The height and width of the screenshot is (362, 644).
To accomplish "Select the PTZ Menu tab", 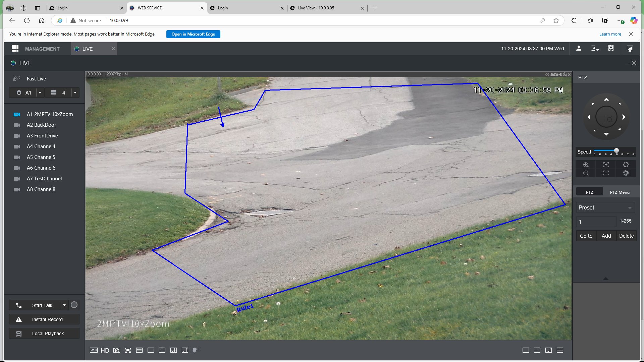I will tap(620, 192).
